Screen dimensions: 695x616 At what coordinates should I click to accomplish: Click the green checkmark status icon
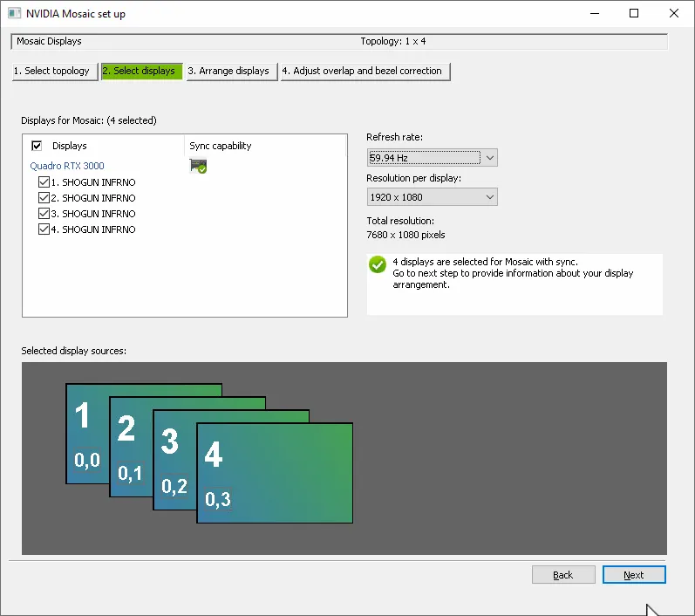(378, 264)
